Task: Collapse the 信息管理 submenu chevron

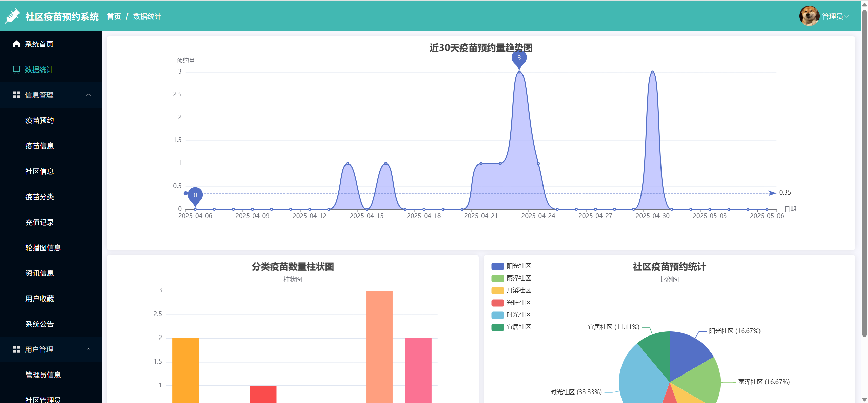Action: 88,95
